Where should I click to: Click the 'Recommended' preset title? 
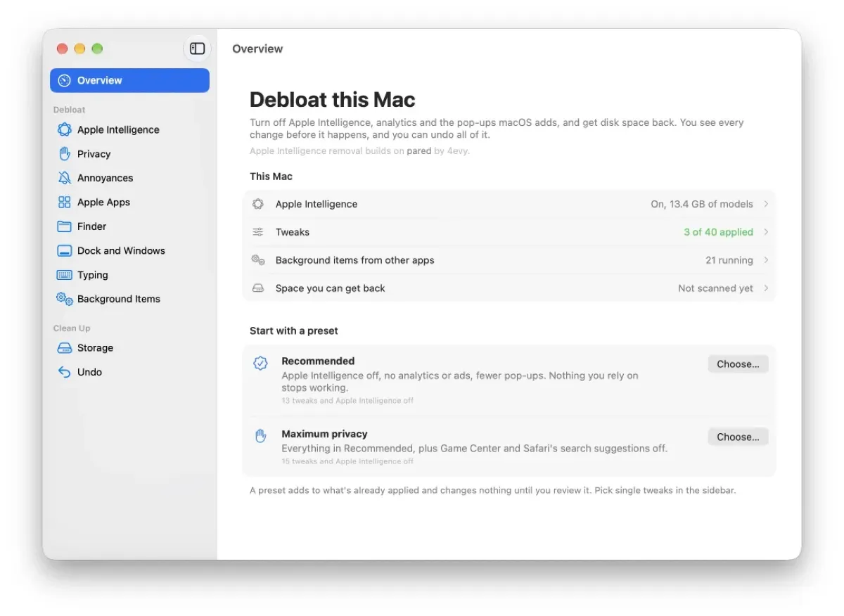coord(318,361)
